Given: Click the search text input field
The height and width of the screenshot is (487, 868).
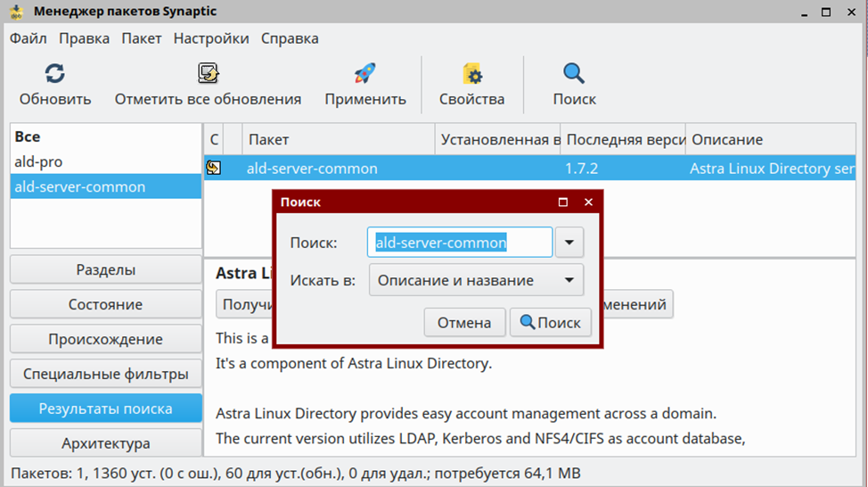Looking at the screenshot, I should coord(460,242).
